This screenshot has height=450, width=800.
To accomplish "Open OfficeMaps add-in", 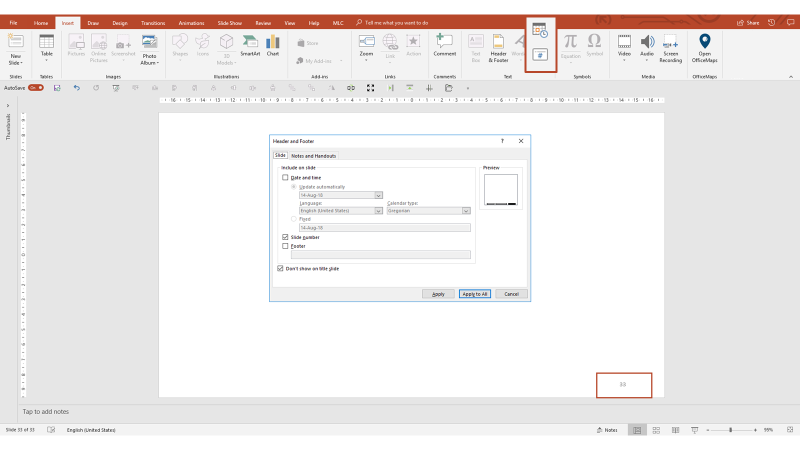I will click(705, 48).
